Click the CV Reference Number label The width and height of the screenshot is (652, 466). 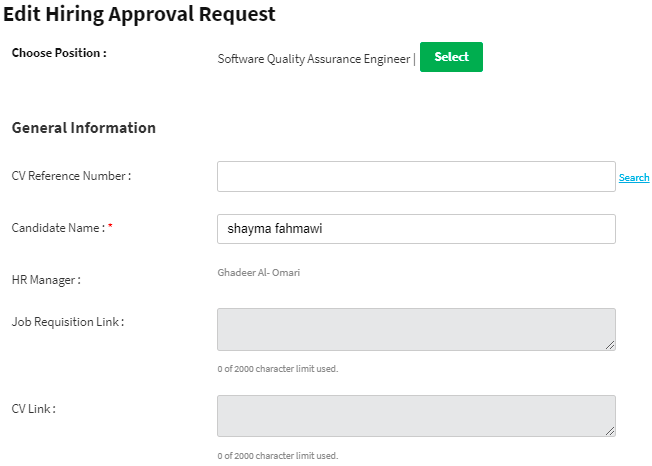click(x=71, y=176)
